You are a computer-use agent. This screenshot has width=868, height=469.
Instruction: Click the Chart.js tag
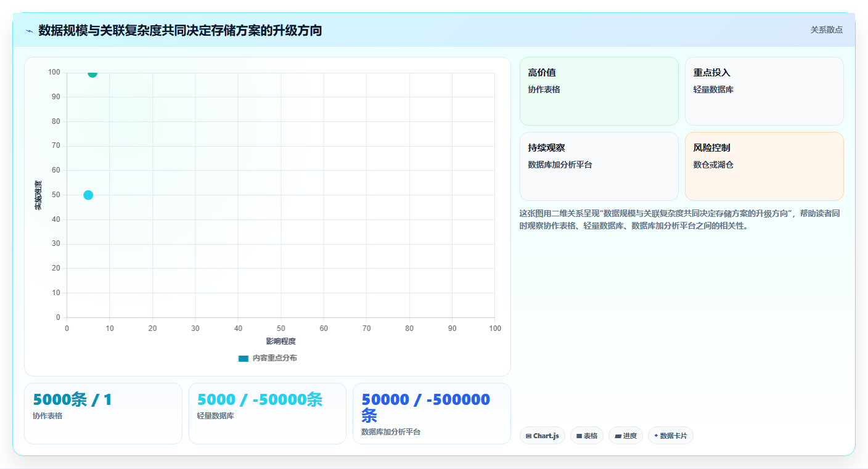(x=542, y=436)
